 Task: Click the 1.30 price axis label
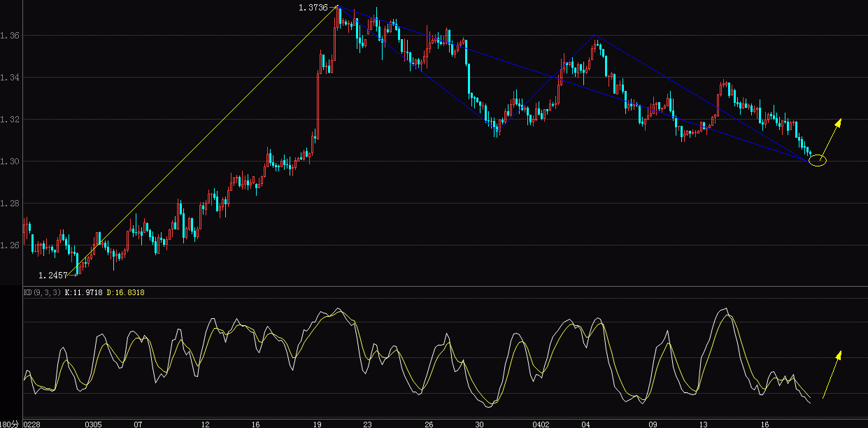tap(10, 160)
